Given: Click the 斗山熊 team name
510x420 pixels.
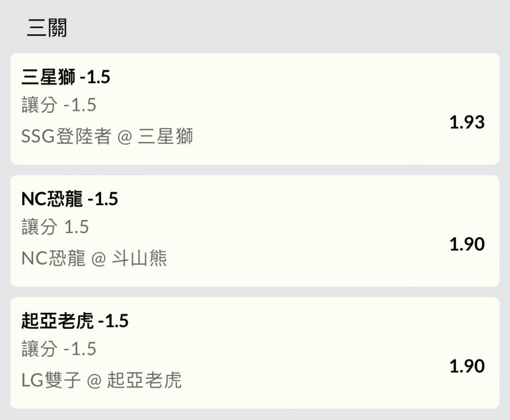Looking at the screenshot, I should point(139,258).
